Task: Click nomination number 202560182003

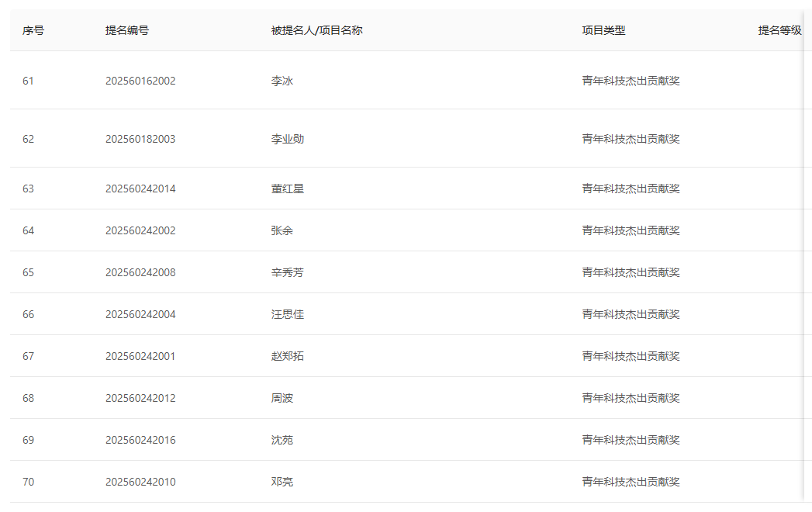Action: point(140,139)
